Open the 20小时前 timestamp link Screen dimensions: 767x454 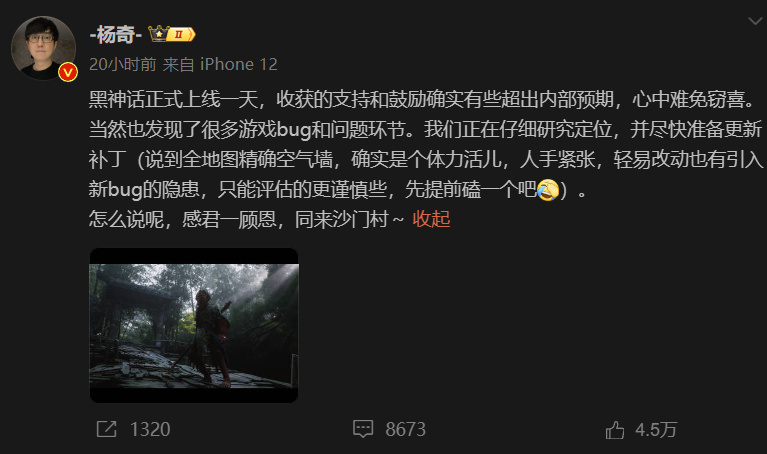pos(123,64)
